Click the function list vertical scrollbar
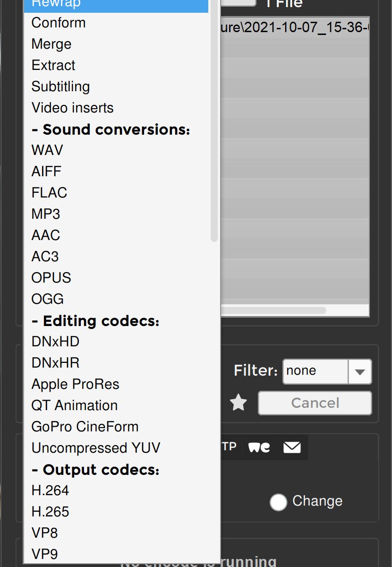Viewport: 392px width, 567px height. [x=214, y=118]
